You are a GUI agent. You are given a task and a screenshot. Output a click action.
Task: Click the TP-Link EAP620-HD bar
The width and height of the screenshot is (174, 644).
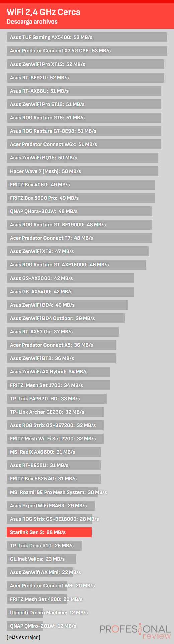pos(57,399)
